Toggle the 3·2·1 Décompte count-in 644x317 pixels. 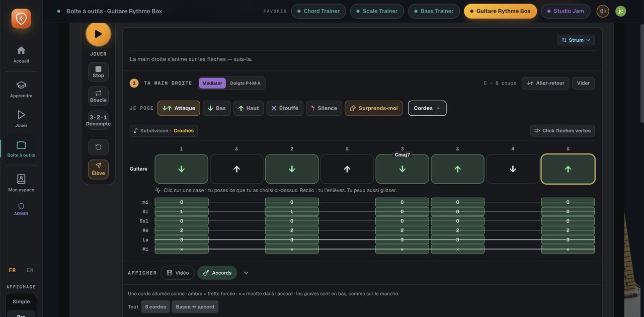point(98,120)
